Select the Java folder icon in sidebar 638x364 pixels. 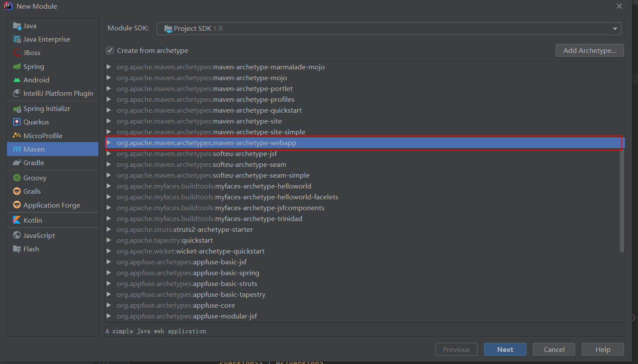[x=17, y=26]
